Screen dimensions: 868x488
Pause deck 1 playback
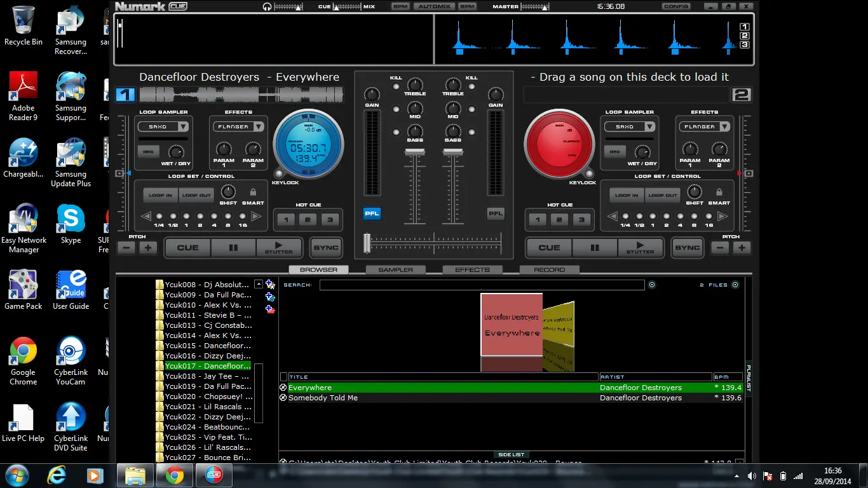pyautogui.click(x=233, y=248)
